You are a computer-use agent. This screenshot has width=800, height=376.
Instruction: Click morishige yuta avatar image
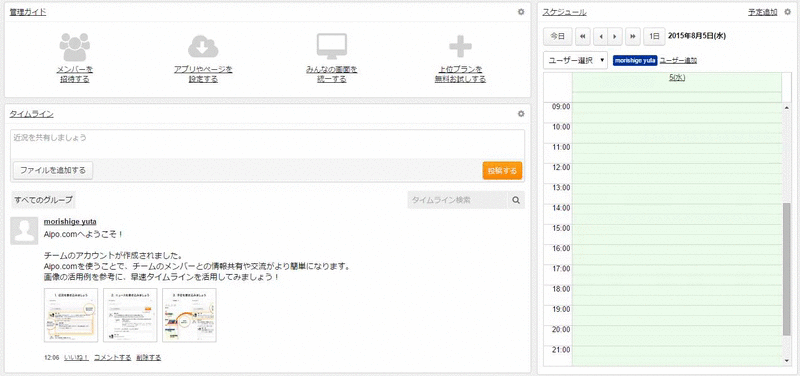24,231
